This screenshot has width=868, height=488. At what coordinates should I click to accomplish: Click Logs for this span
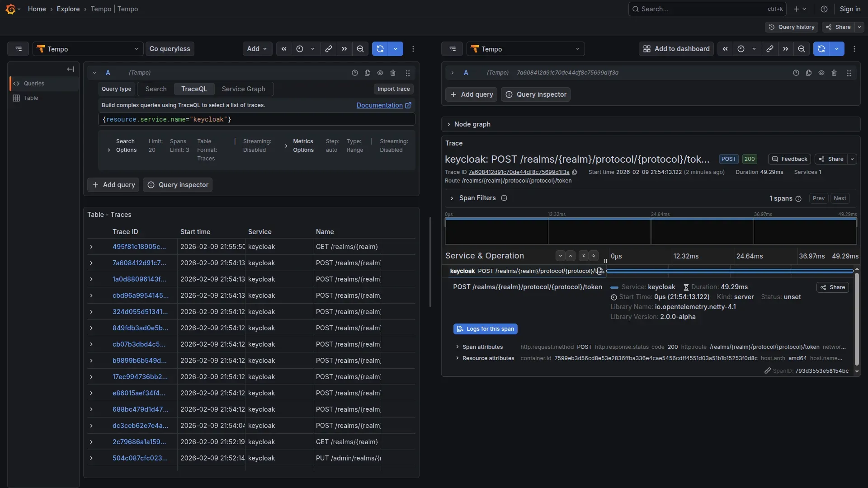485,329
